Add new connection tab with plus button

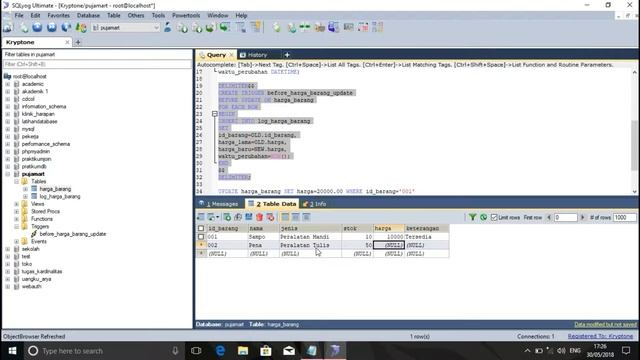click(x=78, y=42)
